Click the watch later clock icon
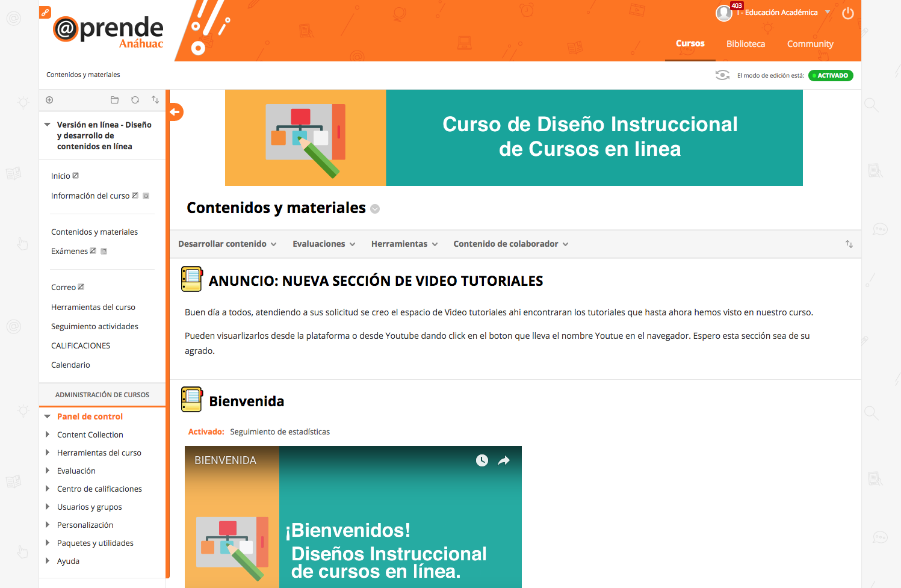Image resolution: width=901 pixels, height=588 pixels. pyautogui.click(x=482, y=460)
